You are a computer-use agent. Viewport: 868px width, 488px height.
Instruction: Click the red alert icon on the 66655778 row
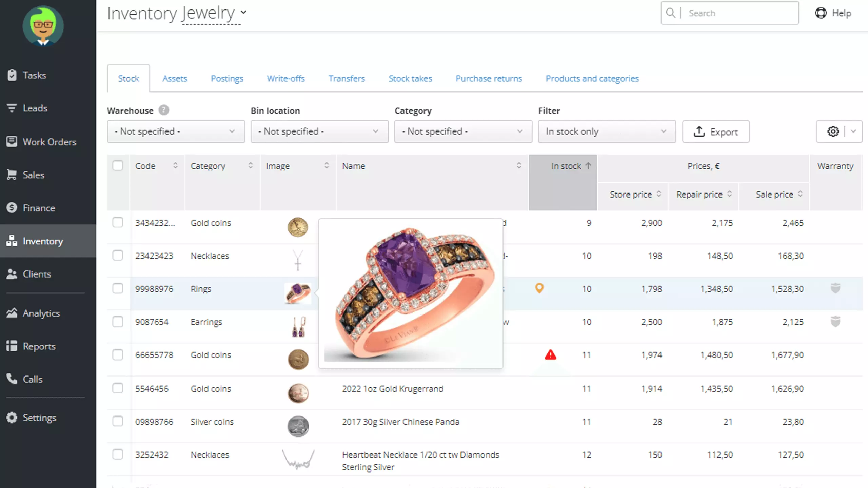tap(551, 354)
